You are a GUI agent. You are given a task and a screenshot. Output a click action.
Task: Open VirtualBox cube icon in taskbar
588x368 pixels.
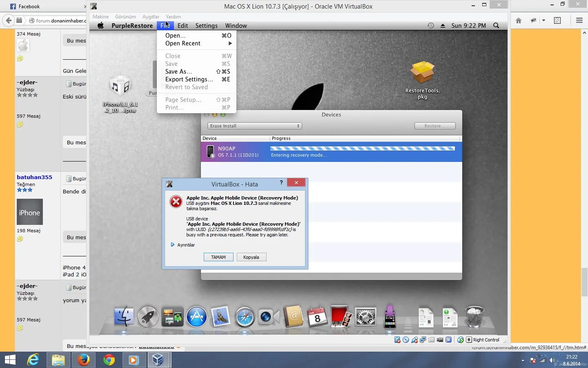(x=158, y=360)
